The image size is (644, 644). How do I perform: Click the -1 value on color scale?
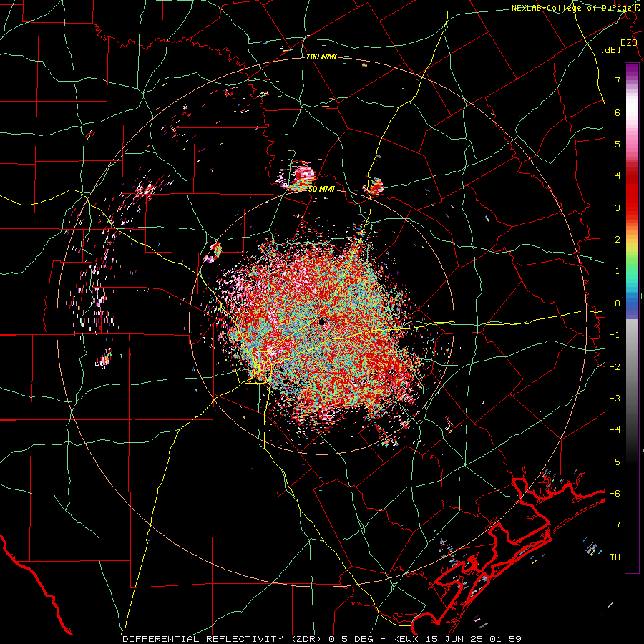click(615, 335)
